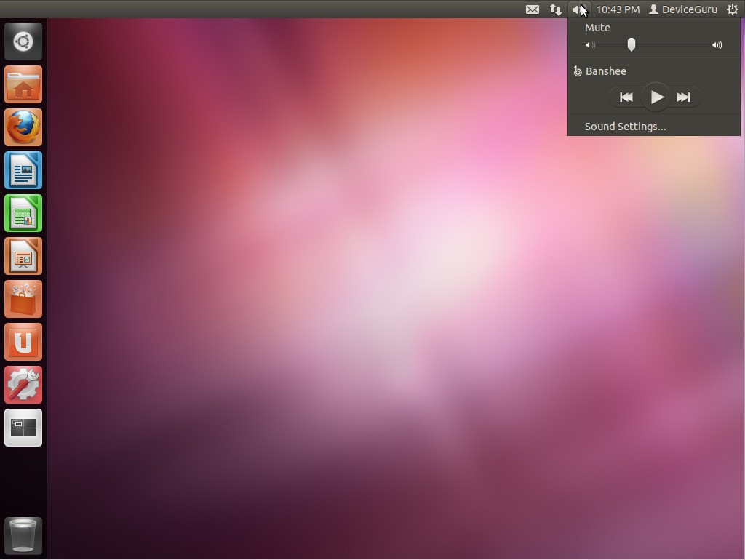Click the volume slider handle
This screenshot has height=560, width=745.
pyautogui.click(x=631, y=44)
